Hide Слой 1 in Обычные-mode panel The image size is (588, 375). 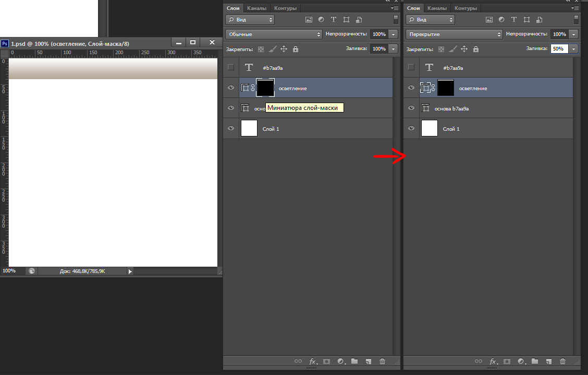[x=231, y=128]
